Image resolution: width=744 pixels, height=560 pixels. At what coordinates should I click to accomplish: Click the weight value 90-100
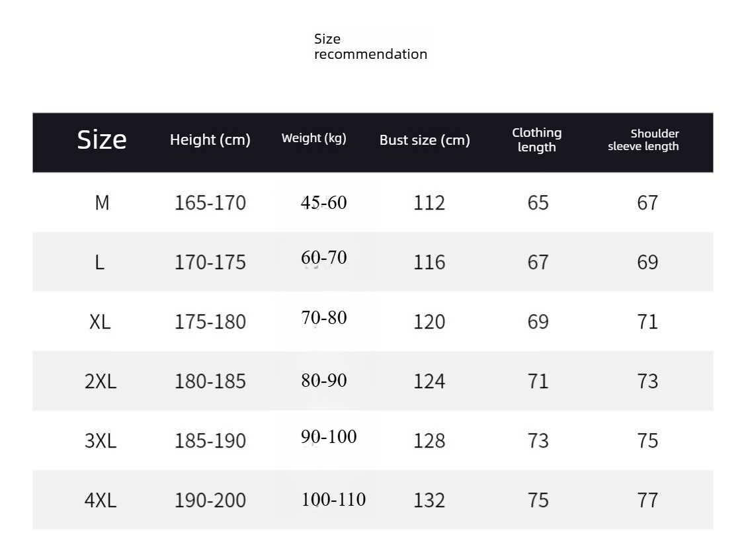click(329, 437)
